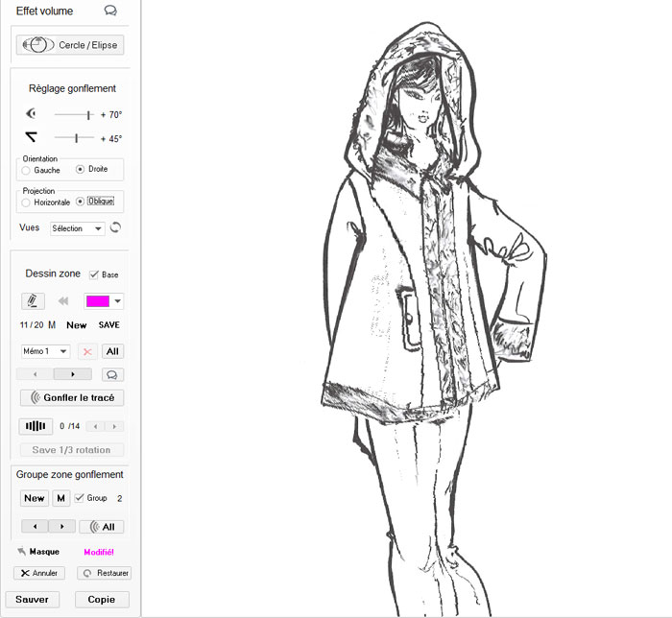Click the Sauver button
This screenshot has width=672, height=618.
(x=32, y=599)
